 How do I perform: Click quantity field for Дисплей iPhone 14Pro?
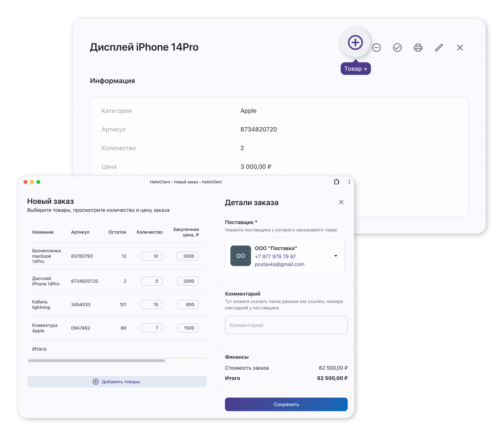(x=151, y=281)
